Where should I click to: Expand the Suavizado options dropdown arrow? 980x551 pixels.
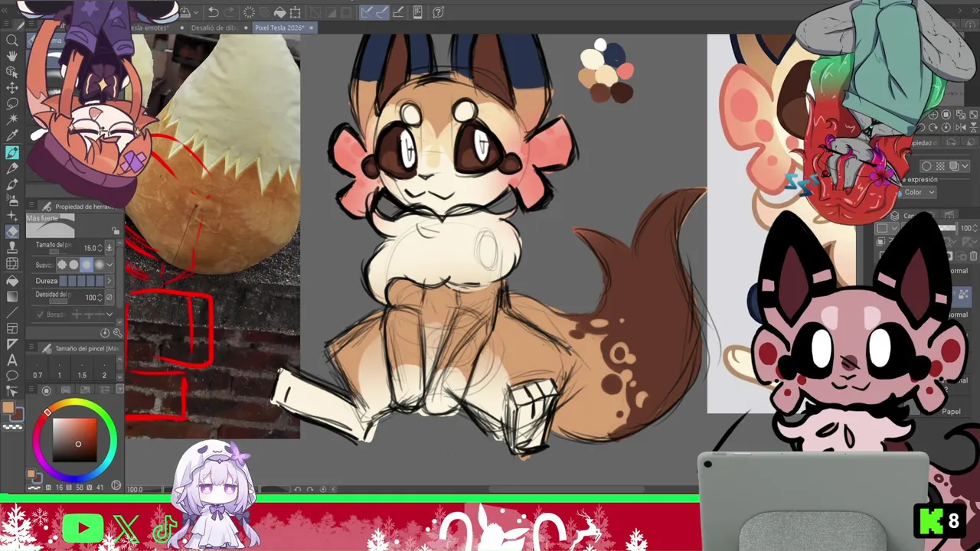[x=109, y=265]
